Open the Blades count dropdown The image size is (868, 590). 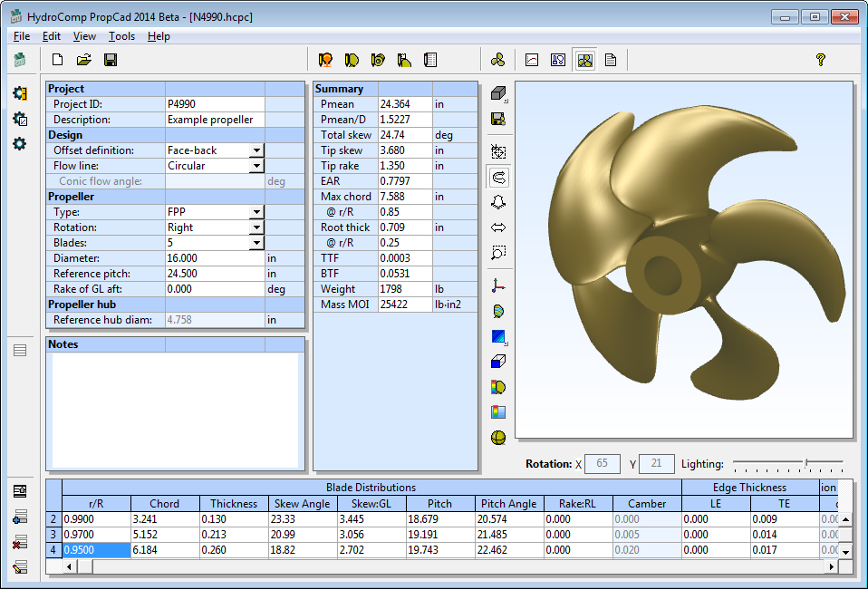tap(256, 243)
